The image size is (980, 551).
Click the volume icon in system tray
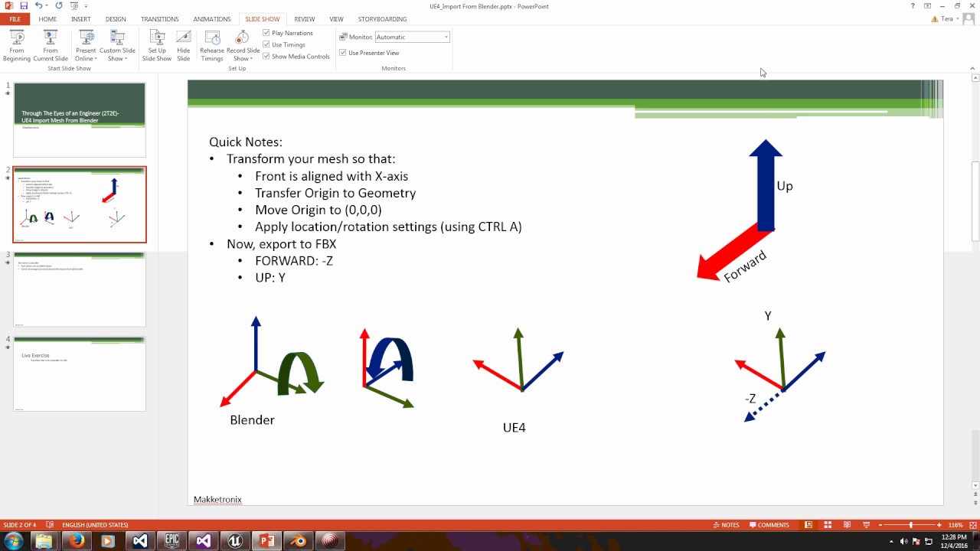click(904, 541)
